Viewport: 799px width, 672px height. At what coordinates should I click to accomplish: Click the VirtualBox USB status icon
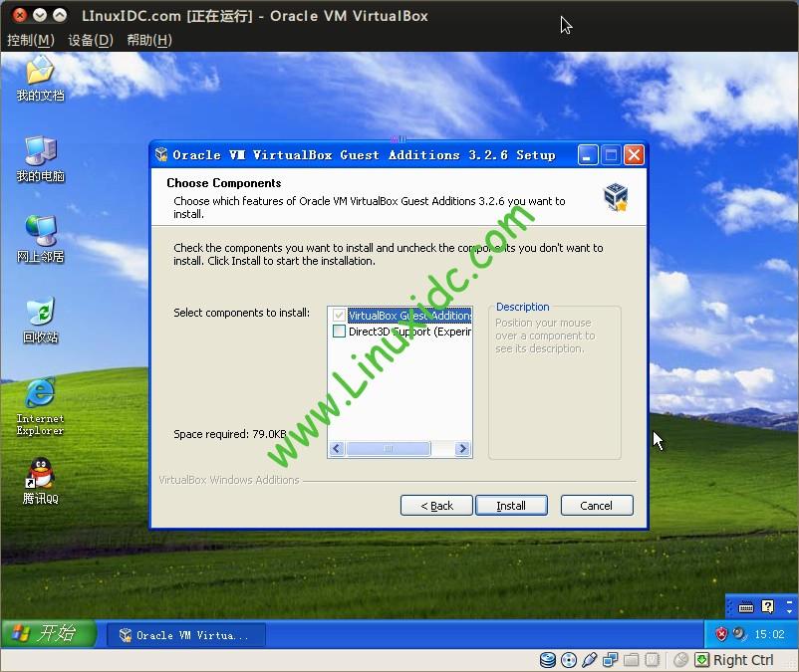[x=589, y=660]
